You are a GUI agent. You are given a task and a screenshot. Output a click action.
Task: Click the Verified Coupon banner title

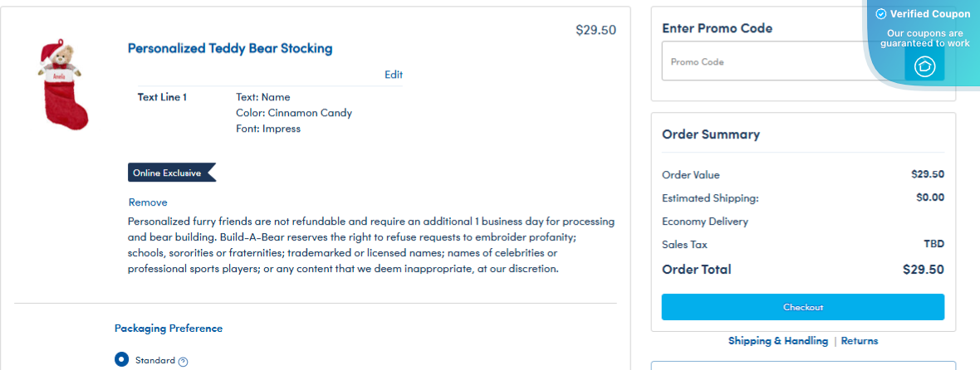pyautogui.click(x=929, y=14)
